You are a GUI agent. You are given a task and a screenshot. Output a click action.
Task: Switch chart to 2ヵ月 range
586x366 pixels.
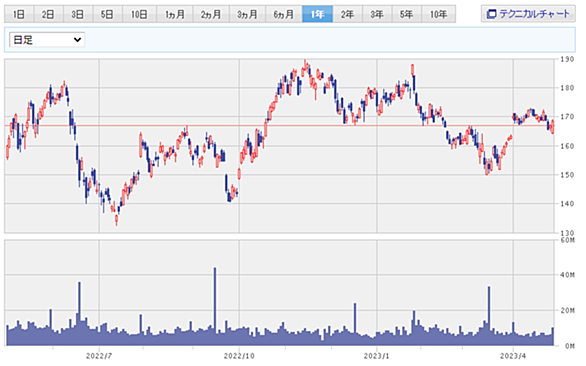211,14
